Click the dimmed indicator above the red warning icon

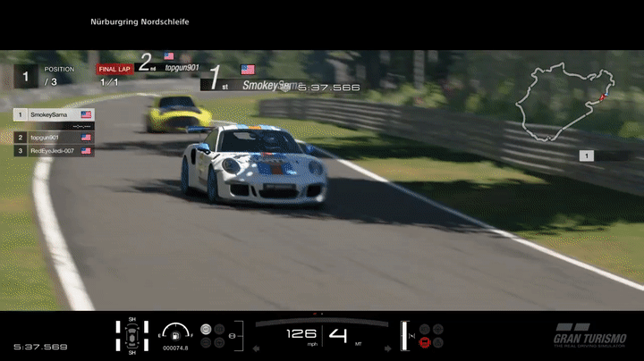click(x=425, y=329)
